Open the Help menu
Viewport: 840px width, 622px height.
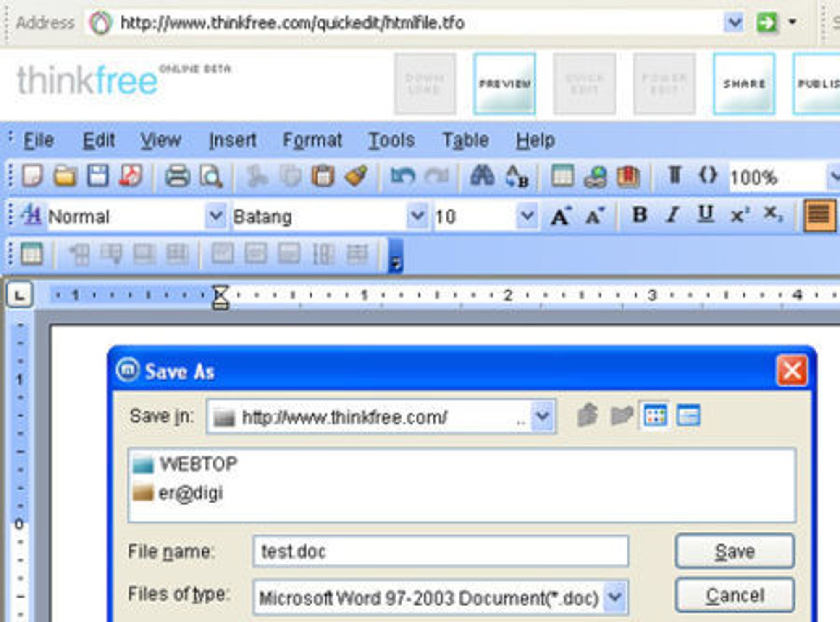click(x=535, y=140)
